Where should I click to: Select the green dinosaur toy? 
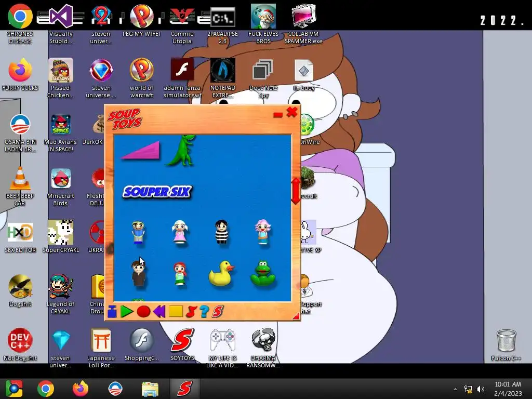click(x=181, y=150)
